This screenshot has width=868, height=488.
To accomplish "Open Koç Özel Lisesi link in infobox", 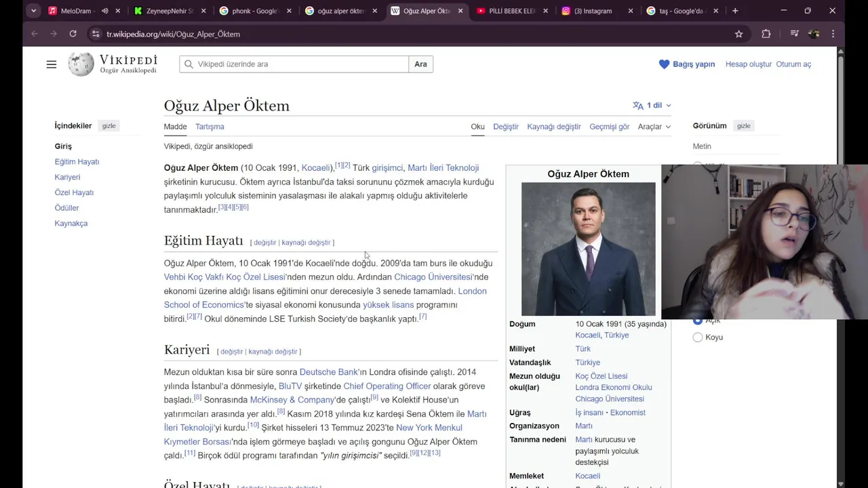I will (601, 376).
